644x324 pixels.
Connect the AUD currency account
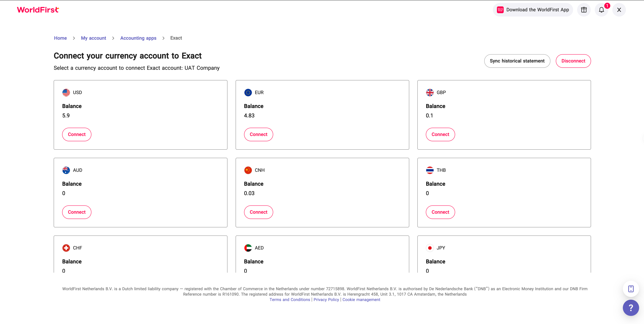[77, 212]
